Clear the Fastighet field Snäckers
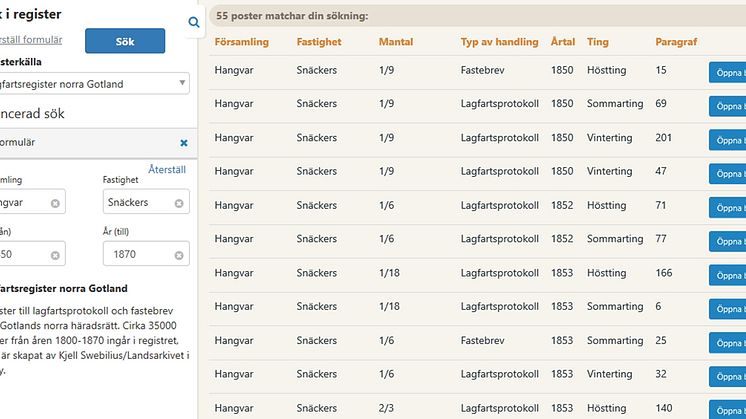The image size is (746, 419). tap(179, 203)
